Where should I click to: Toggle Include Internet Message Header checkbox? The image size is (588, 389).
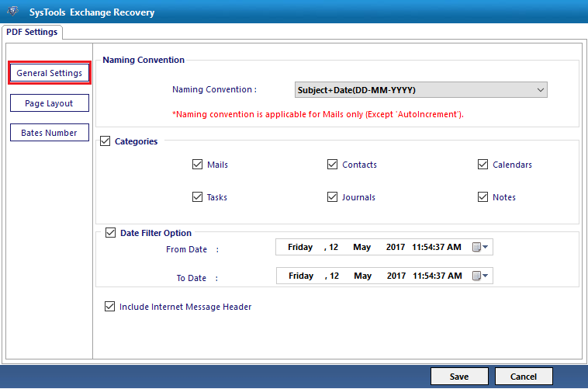pyautogui.click(x=109, y=307)
